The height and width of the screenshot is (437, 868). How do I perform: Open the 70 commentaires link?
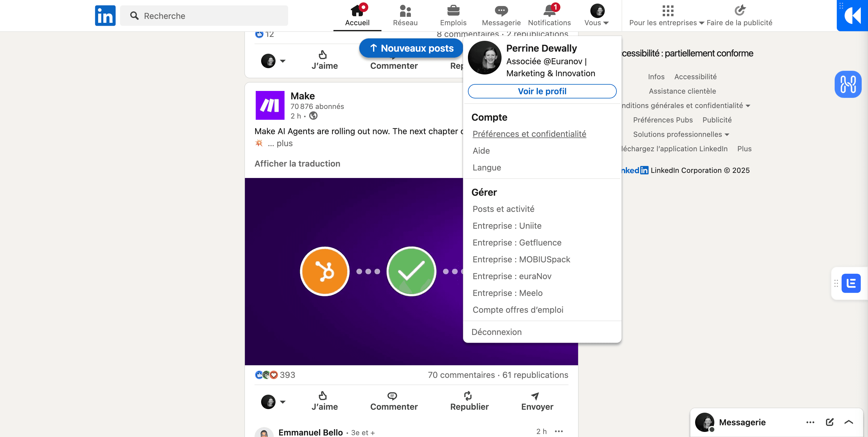coord(461,375)
